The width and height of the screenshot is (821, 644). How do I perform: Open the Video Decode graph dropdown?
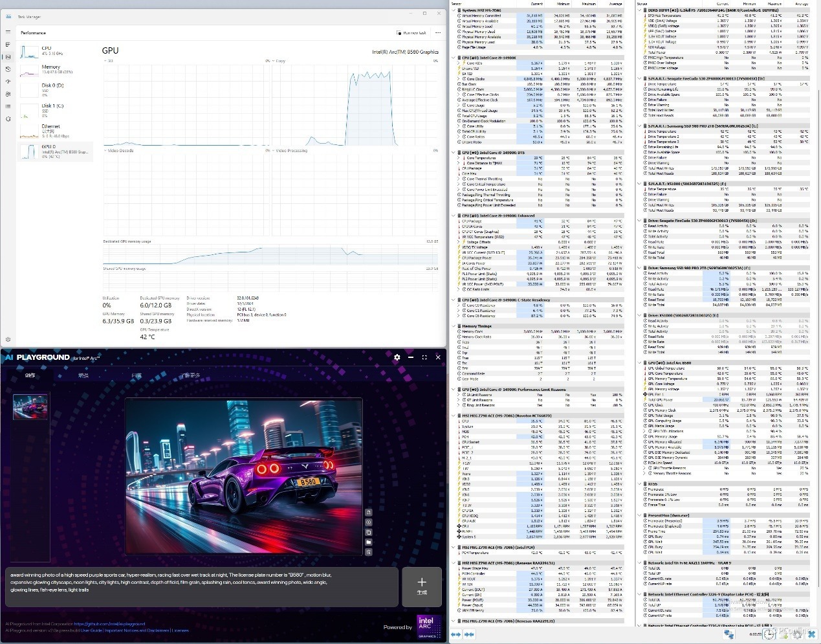click(119, 151)
